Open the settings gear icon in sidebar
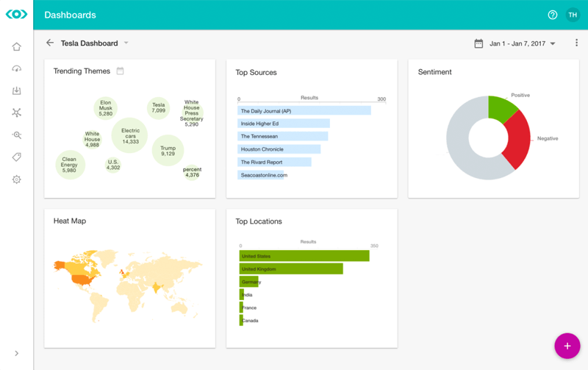Image resolution: width=588 pixels, height=370 pixels. point(16,179)
